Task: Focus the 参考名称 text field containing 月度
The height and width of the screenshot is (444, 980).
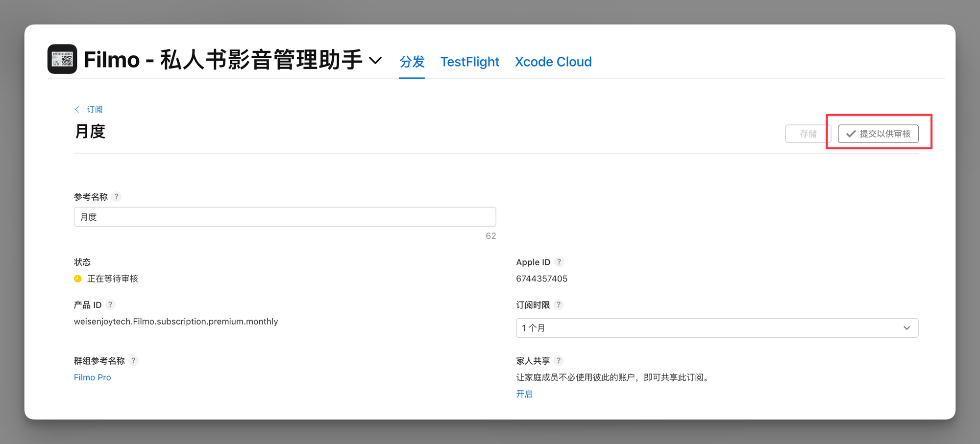Action: pos(285,217)
